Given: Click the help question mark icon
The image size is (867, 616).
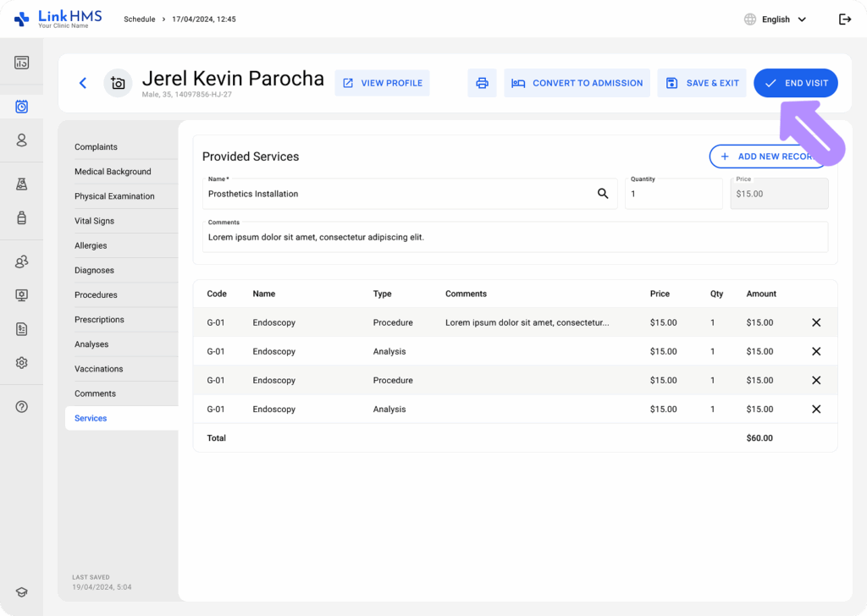Looking at the screenshot, I should click(x=21, y=406).
